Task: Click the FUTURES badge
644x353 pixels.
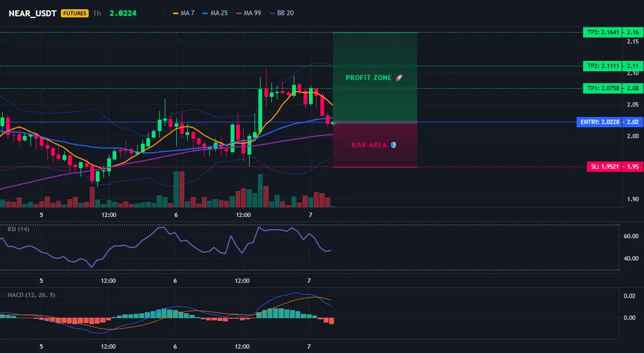Action: pos(75,13)
